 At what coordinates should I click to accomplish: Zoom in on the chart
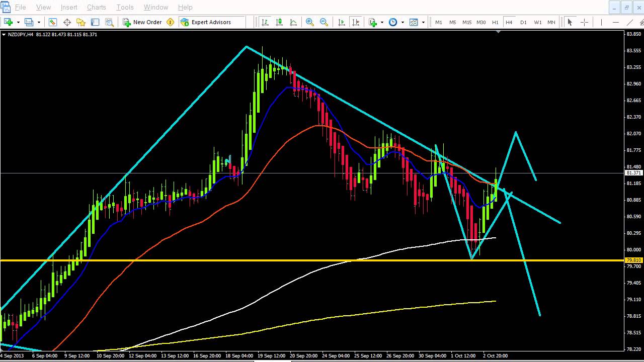[310, 22]
